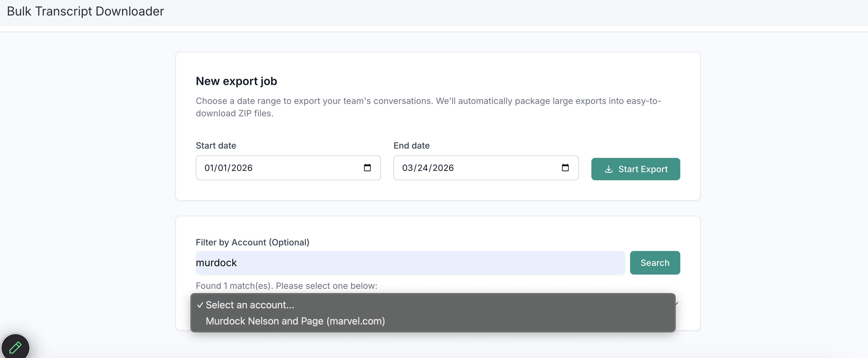Click the day segment of Start date
The height and width of the screenshot is (358, 868).
222,168
